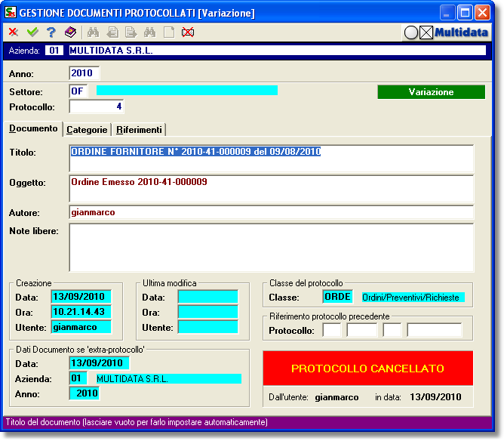Click Dall'utente value gianmarco
This screenshot has height=441, width=504.
(x=337, y=397)
